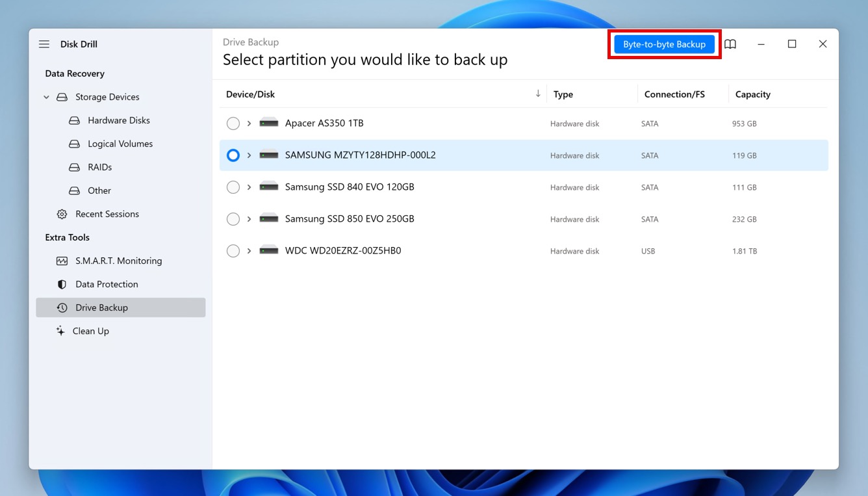Select the Apacer AS350 1TB radio button
Screen dimensions: 868x496
tap(233, 124)
